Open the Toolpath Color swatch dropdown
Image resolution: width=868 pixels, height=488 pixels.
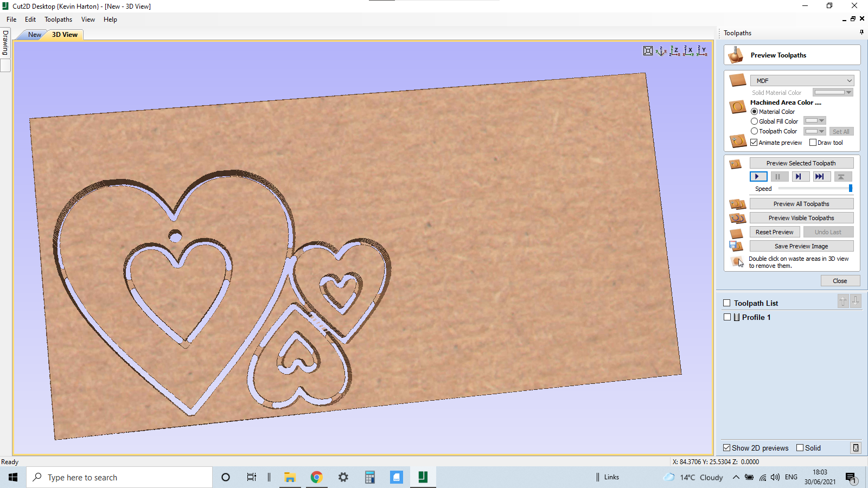click(821, 131)
